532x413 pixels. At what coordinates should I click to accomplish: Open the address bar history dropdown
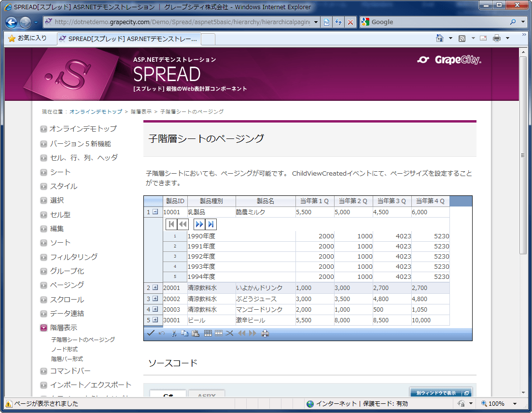[x=316, y=22]
